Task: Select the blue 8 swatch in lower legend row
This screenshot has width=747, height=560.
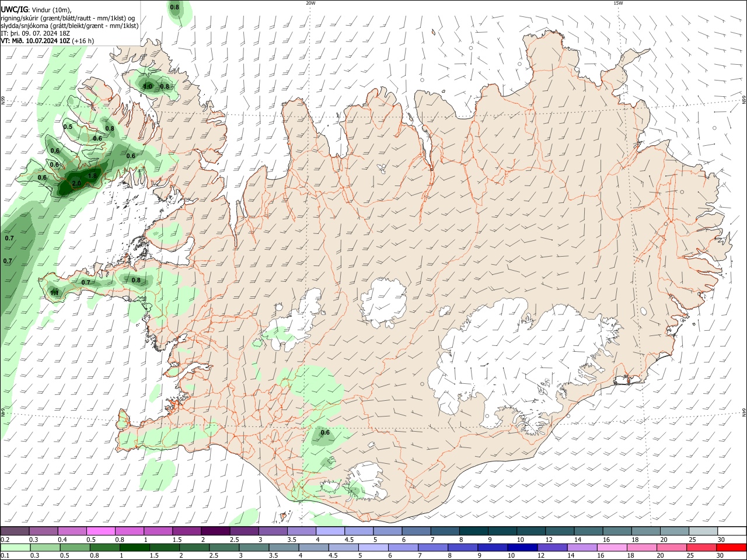Action: (x=462, y=548)
